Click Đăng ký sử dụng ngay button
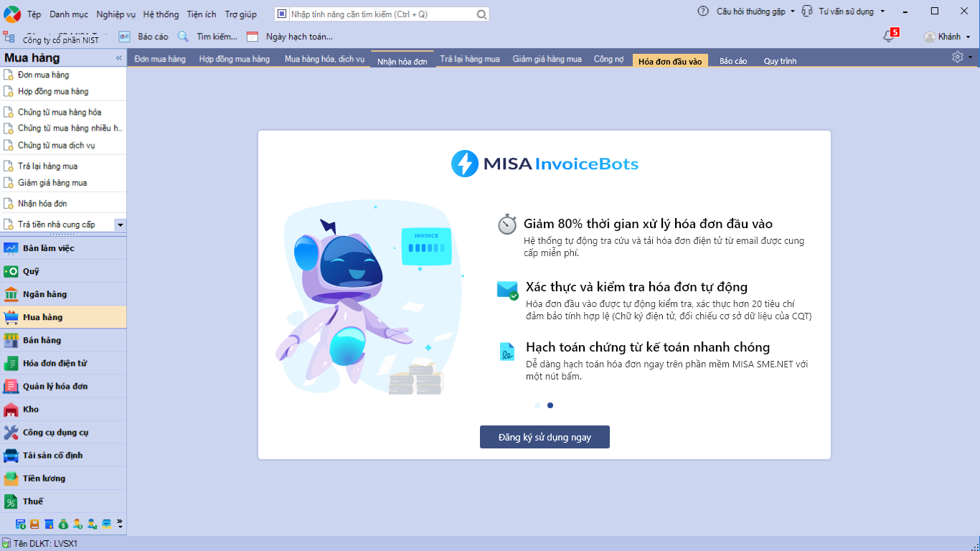The width and height of the screenshot is (980, 551). (x=545, y=437)
